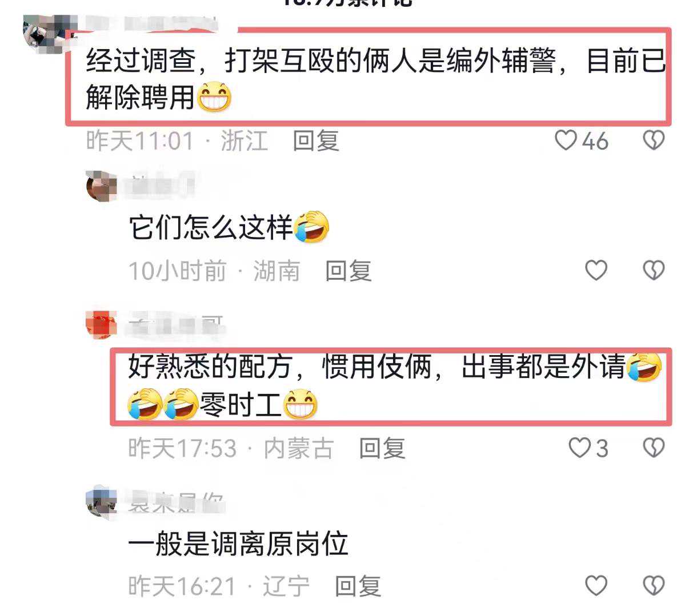The image size is (693, 616).
Task: Like the Liaoning comment '一般是调离原岗位'
Action: 596,585
